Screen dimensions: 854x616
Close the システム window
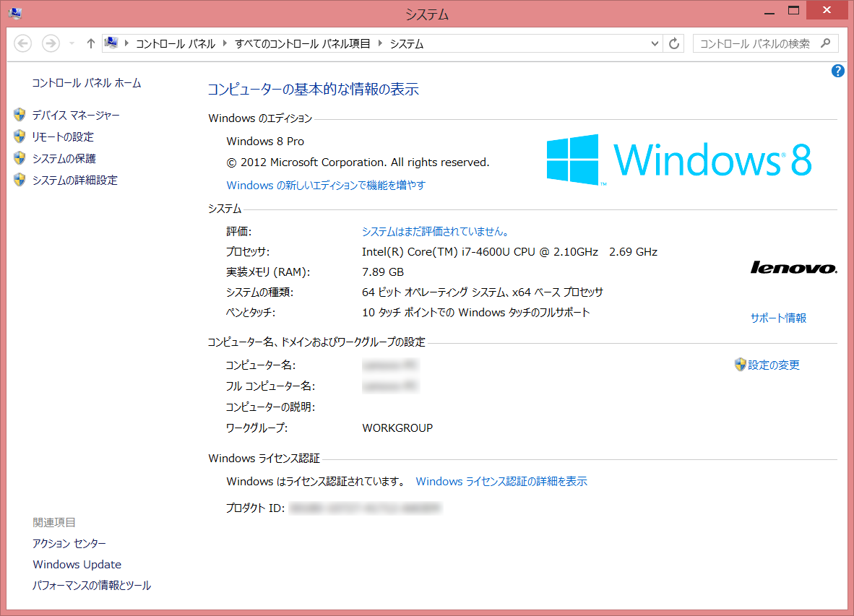tap(827, 10)
